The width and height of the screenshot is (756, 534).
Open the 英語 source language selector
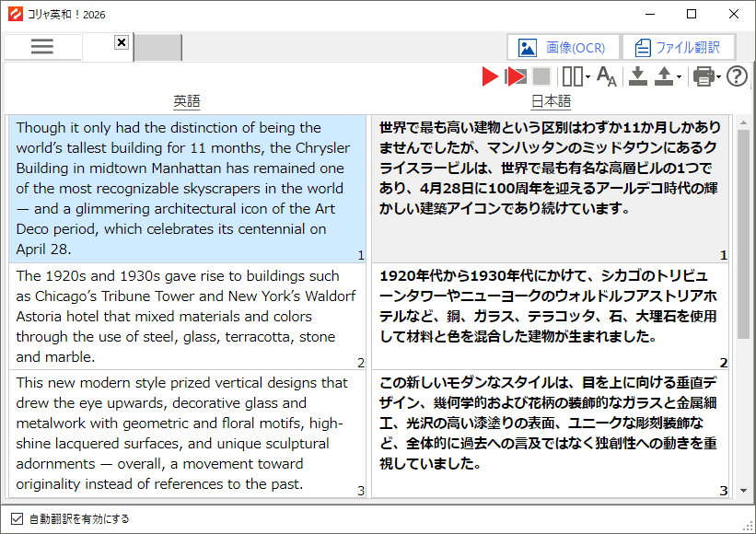(187, 101)
